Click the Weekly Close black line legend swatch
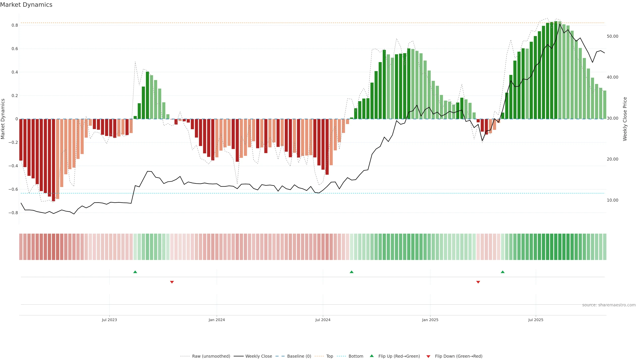Viewport: 644px width, 362px height. [x=238, y=356]
